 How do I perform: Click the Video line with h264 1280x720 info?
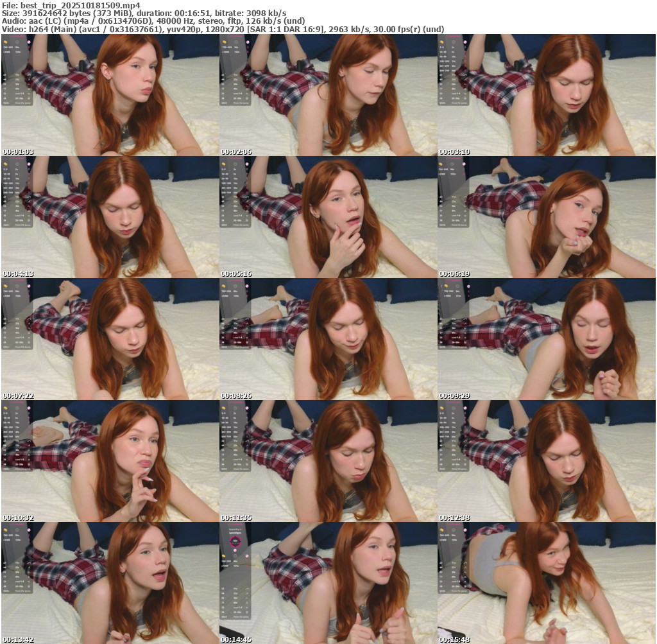(223, 29)
